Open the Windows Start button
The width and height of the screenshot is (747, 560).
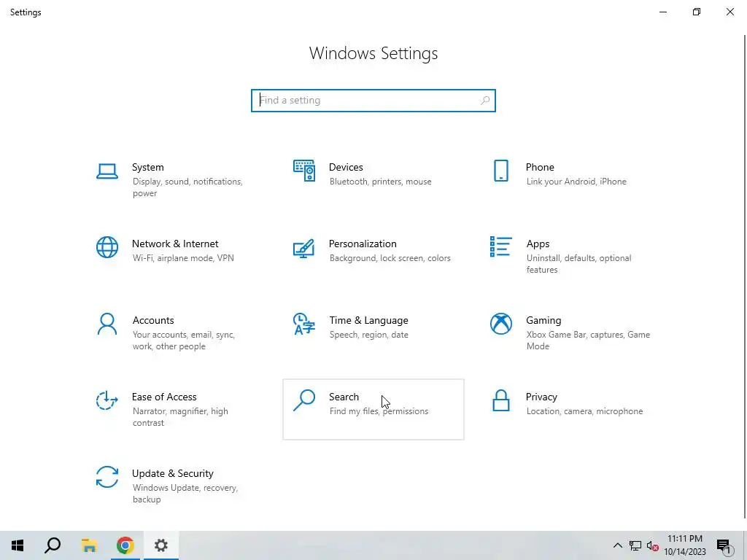pyautogui.click(x=18, y=545)
